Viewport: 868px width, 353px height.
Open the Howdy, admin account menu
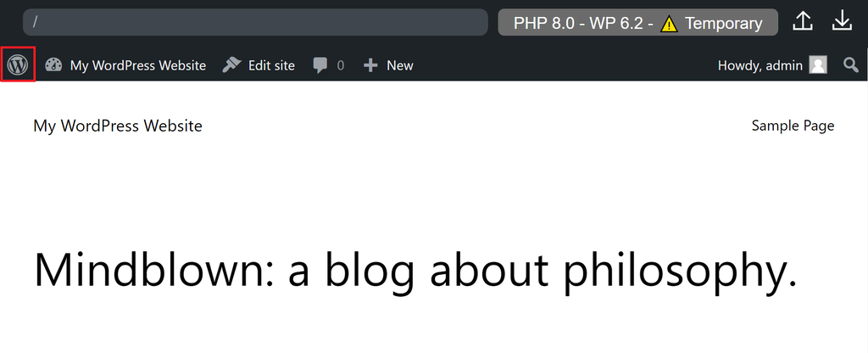point(759,65)
